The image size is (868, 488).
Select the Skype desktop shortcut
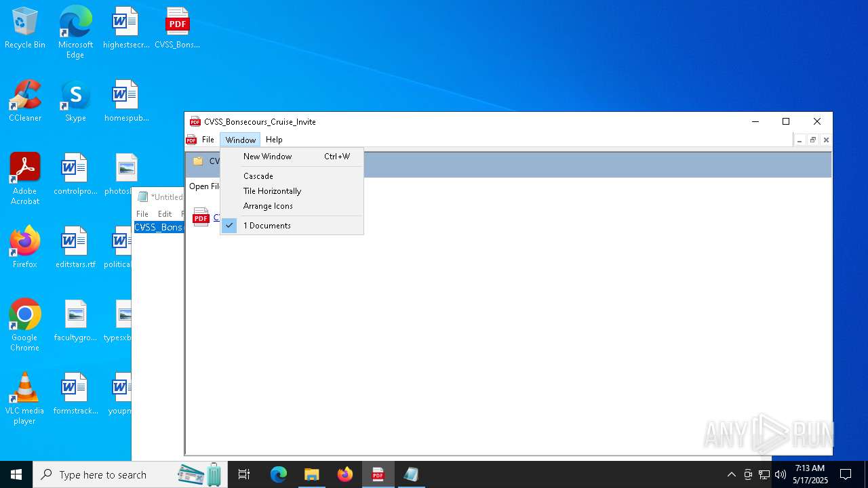pos(75,101)
